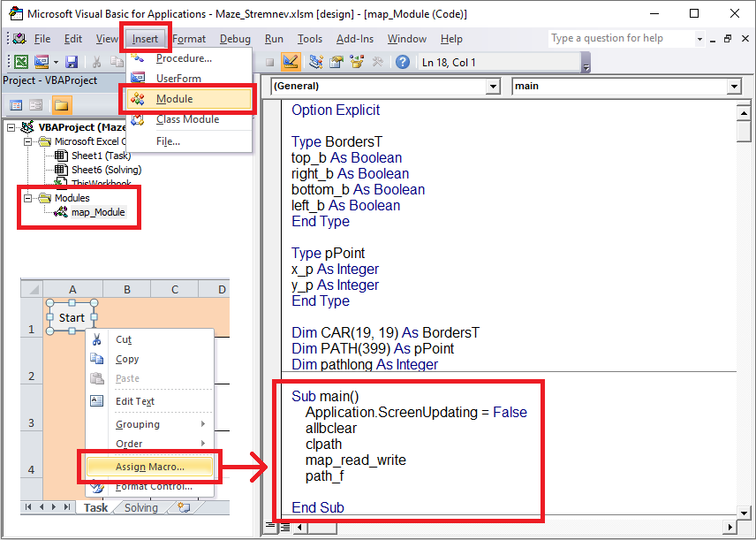Open the Help menu
The width and height of the screenshot is (756, 540).
pos(451,39)
